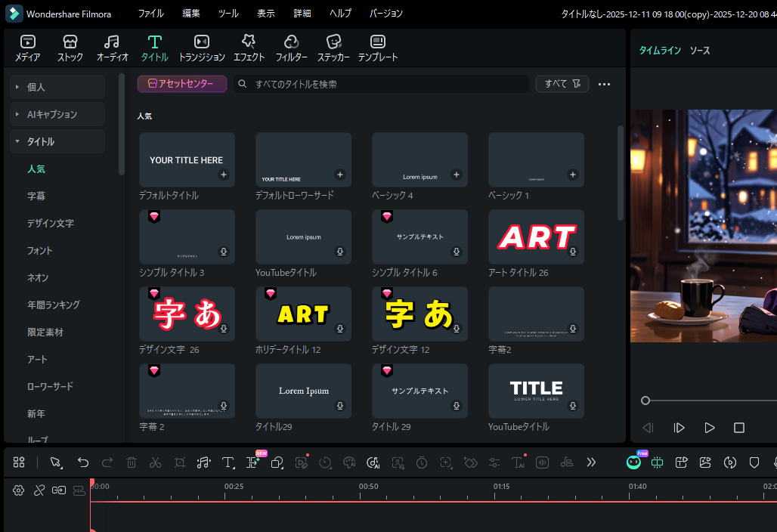Open the エフェクト effects tab
The width and height of the screenshot is (777, 532).
click(249, 48)
